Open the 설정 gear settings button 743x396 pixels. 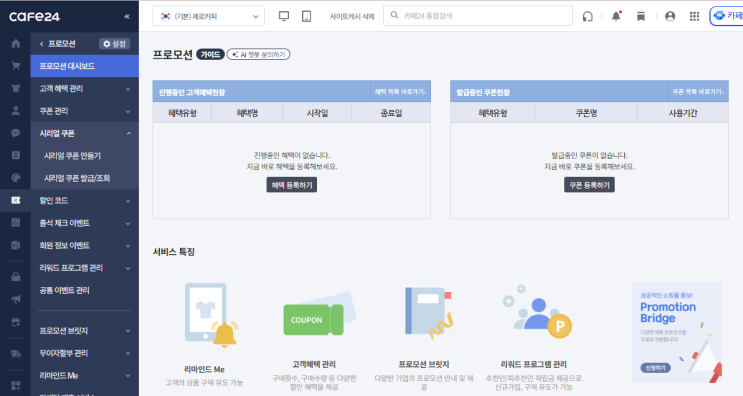[115, 44]
